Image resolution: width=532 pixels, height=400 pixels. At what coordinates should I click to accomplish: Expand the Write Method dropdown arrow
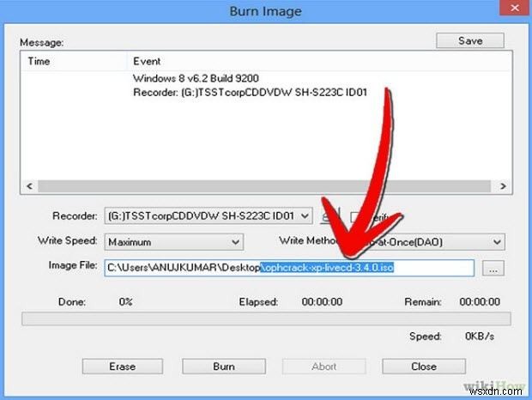(497, 242)
